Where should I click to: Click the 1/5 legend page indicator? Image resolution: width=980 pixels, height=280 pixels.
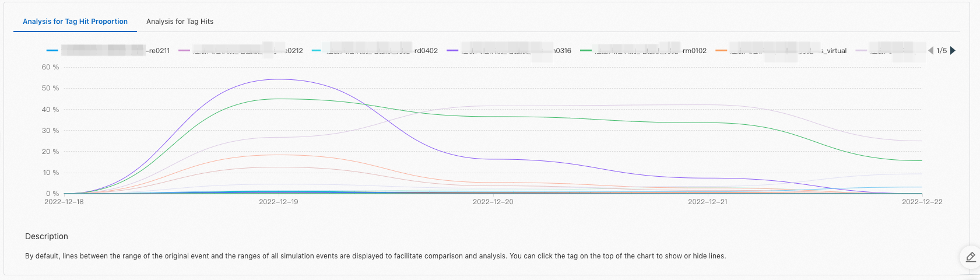[942, 51]
